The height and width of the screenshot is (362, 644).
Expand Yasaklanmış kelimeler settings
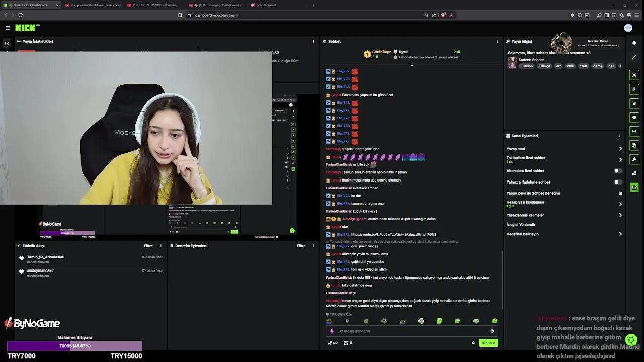pos(620,215)
